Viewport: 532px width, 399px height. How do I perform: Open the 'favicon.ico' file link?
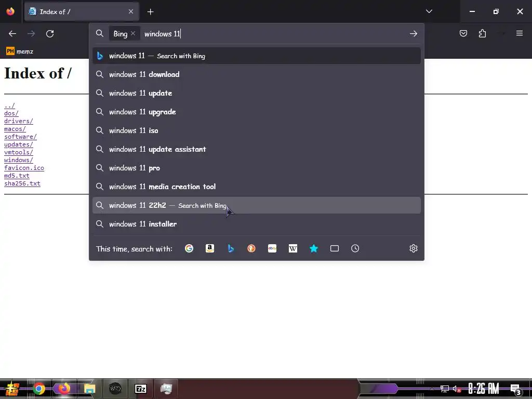pyautogui.click(x=24, y=168)
